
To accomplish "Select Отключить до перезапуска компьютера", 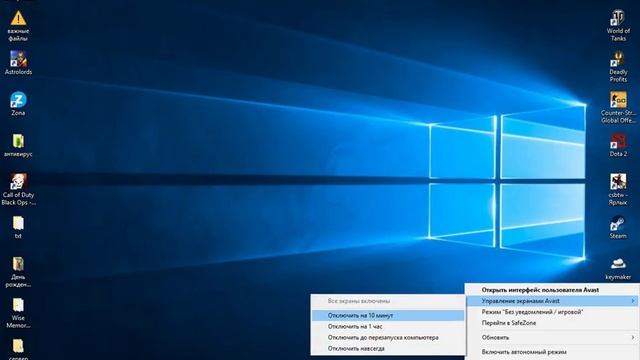I will (388, 338).
